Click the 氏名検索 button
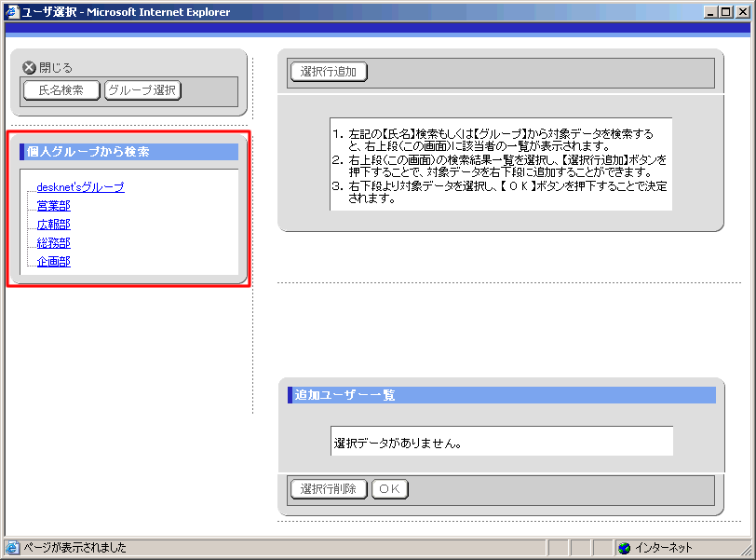 click(x=61, y=90)
